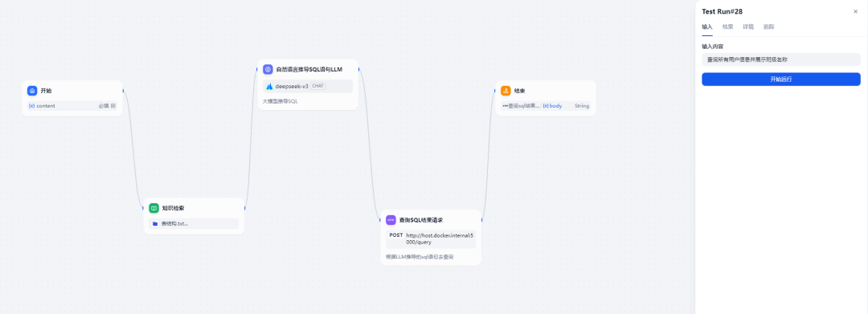Click the output handle of 查询SQL结果请求 node
The image size is (868, 314).
pos(481,220)
